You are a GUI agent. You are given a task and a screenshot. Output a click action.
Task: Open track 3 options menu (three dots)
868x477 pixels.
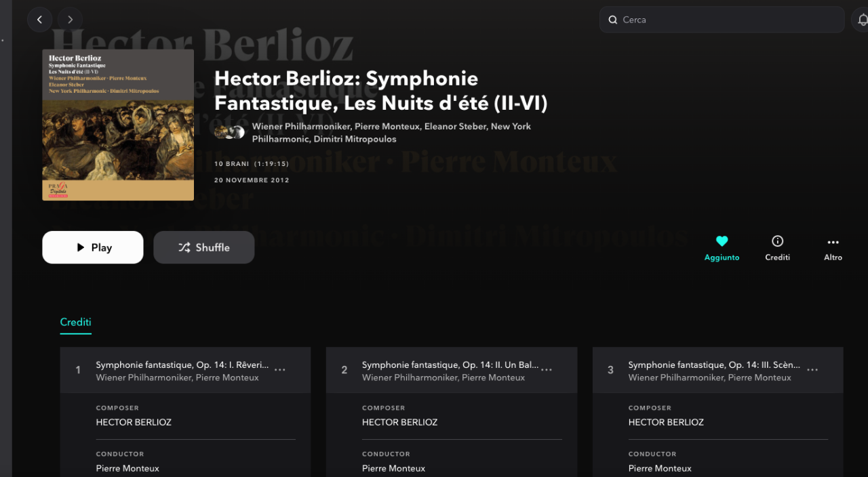tap(812, 370)
